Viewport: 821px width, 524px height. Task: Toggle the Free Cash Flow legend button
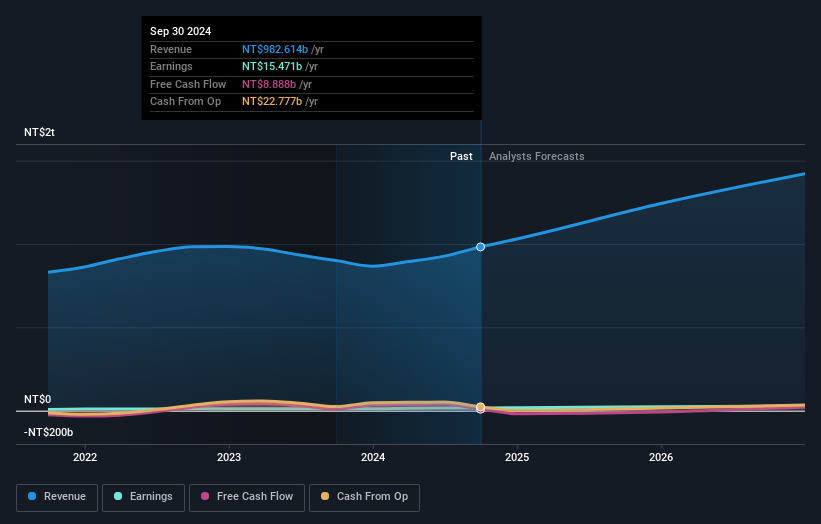click(247, 497)
